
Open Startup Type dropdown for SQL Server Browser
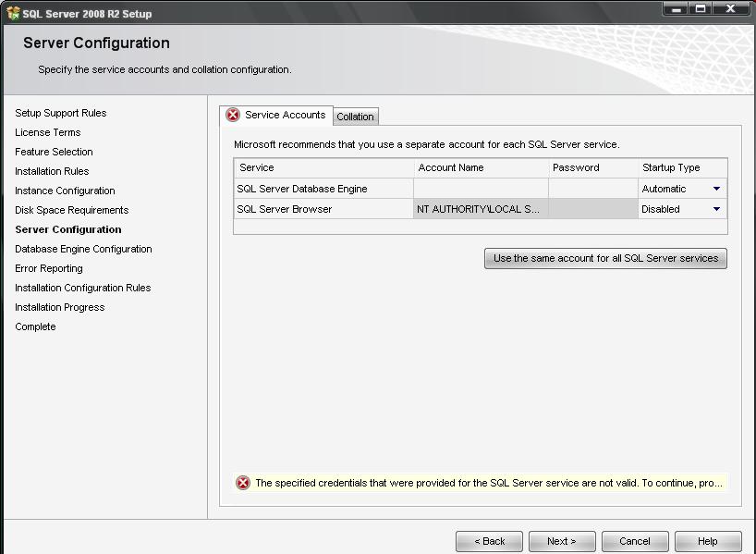pos(716,209)
